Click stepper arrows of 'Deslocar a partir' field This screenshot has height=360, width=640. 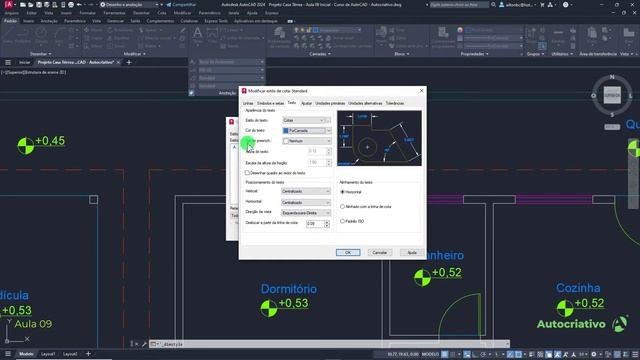[x=327, y=224]
